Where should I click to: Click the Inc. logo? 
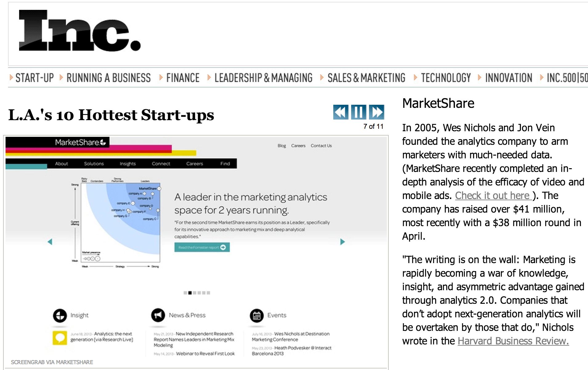pos(79,30)
